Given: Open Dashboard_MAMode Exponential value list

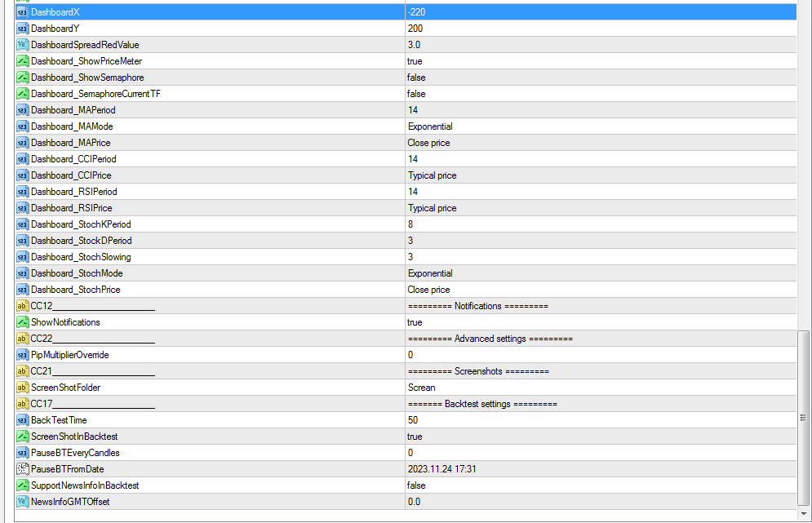Looking at the screenshot, I should point(601,126).
